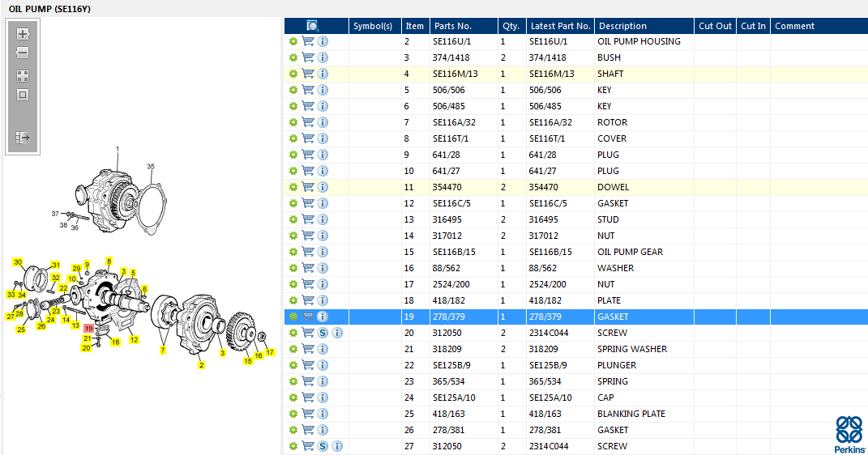Screen dimensions: 868x455
Task: Click callout 30 on the pump diagram
Action: click(x=17, y=262)
